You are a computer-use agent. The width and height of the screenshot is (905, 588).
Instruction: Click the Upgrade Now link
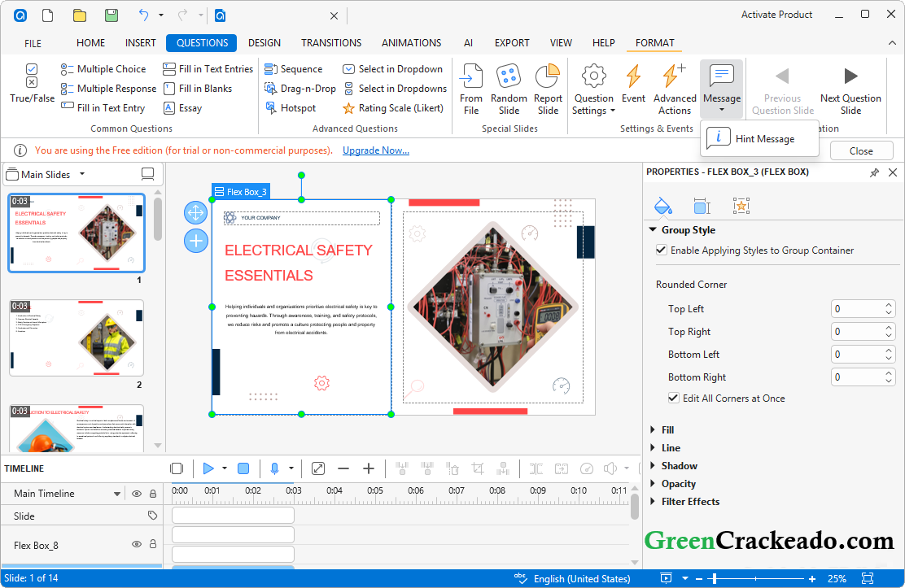[375, 150]
